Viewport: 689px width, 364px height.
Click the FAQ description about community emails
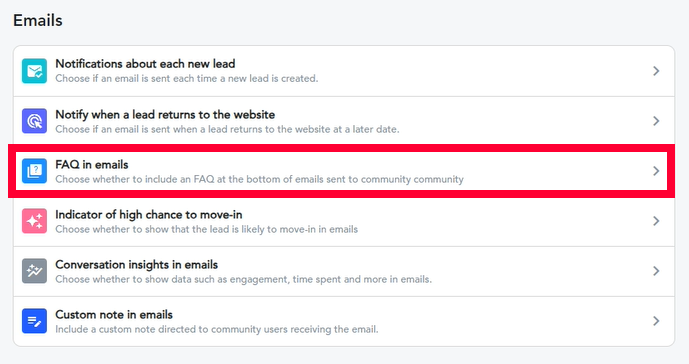pyautogui.click(x=259, y=179)
